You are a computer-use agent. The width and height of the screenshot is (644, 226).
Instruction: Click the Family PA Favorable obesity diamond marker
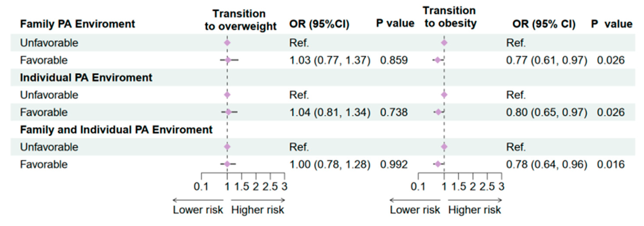[438, 60]
